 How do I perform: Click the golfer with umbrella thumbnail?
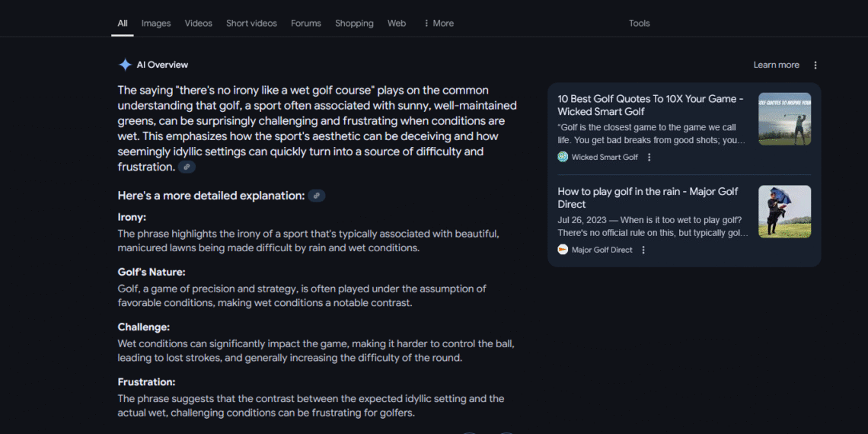point(784,212)
